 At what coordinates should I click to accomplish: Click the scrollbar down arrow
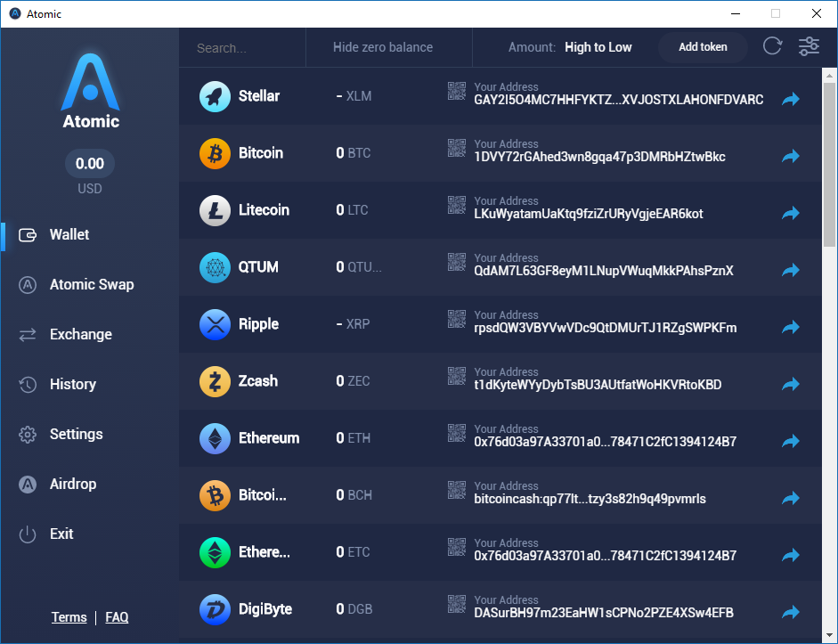click(x=829, y=635)
